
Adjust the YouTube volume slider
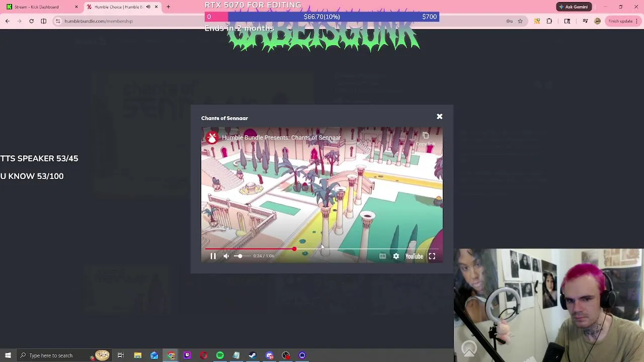click(242, 256)
